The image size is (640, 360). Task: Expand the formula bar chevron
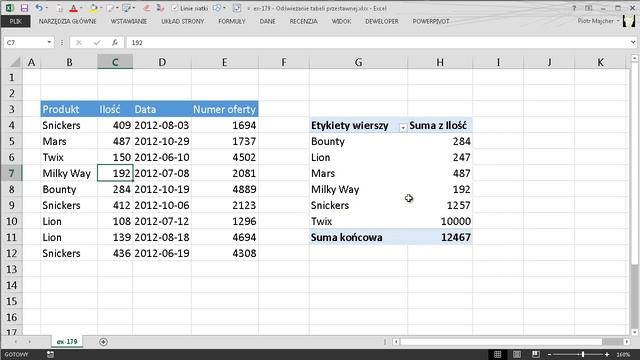point(633,42)
